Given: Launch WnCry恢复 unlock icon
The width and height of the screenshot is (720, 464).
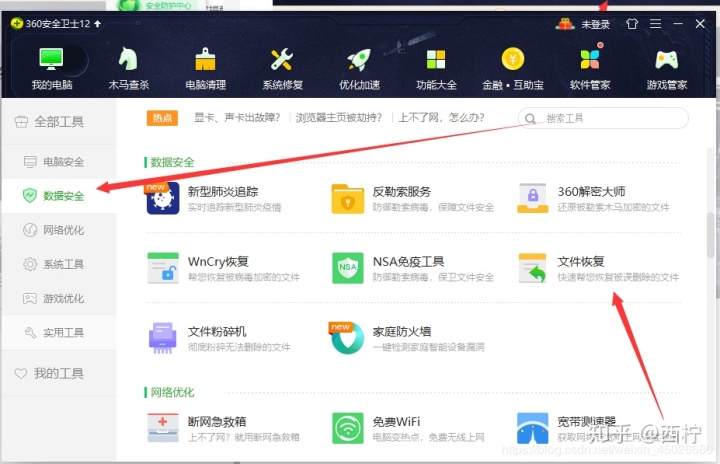Looking at the screenshot, I should pos(163,268).
